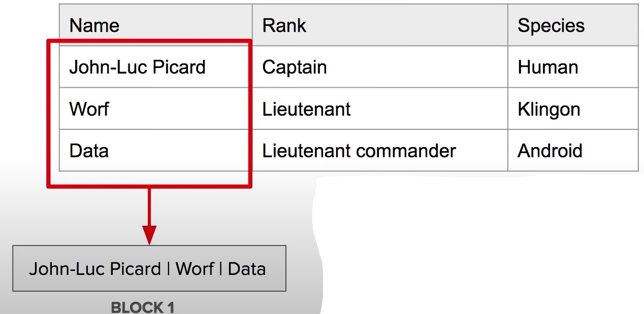Select the Android species cell

tap(550, 151)
